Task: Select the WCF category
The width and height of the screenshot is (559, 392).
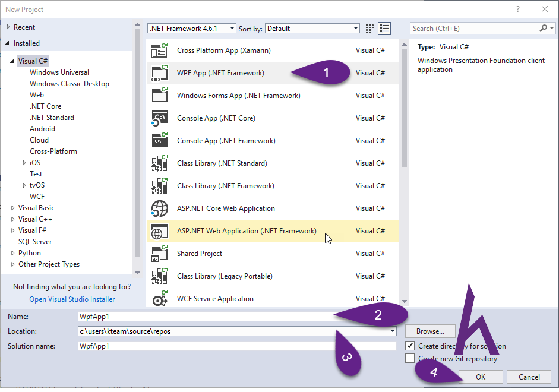Action: (37, 197)
